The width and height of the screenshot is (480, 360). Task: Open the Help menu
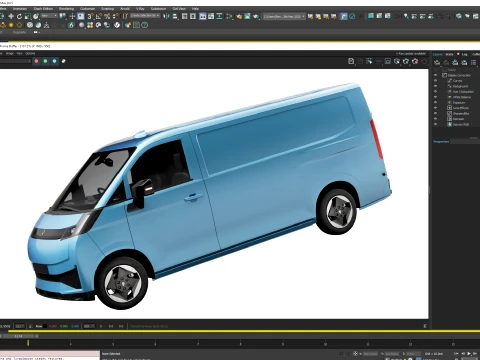pyautogui.click(x=195, y=9)
